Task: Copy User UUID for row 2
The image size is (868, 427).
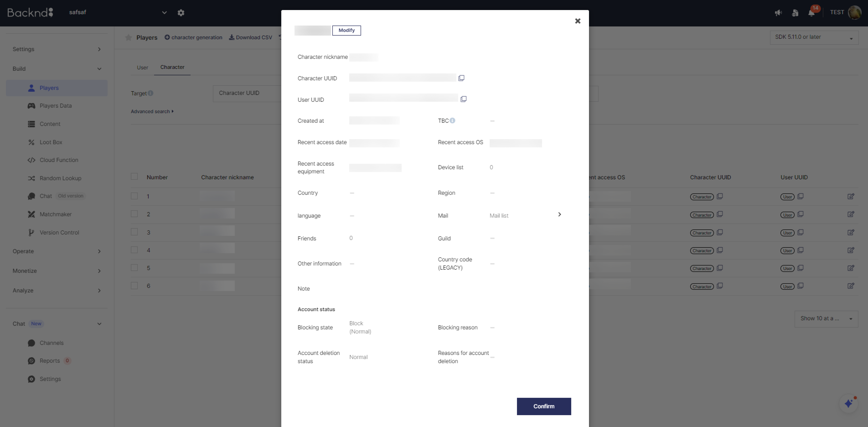Action: pos(801,214)
